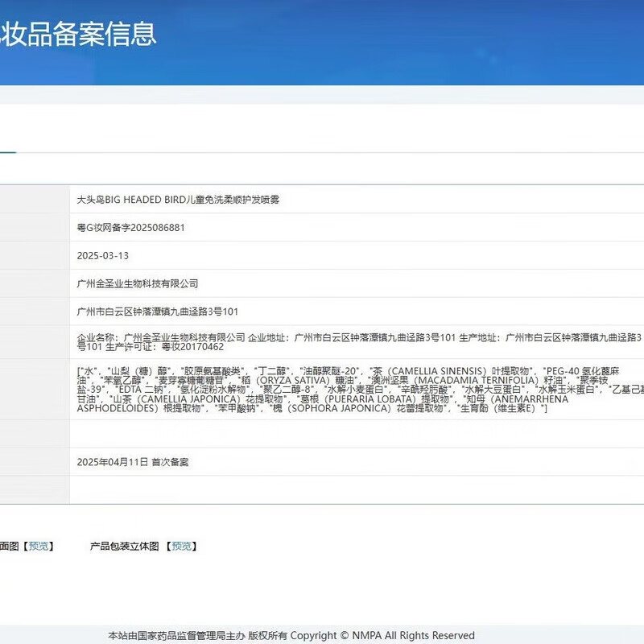Click the 预览 link beside 面图
The width and height of the screenshot is (644, 644).
point(39,546)
